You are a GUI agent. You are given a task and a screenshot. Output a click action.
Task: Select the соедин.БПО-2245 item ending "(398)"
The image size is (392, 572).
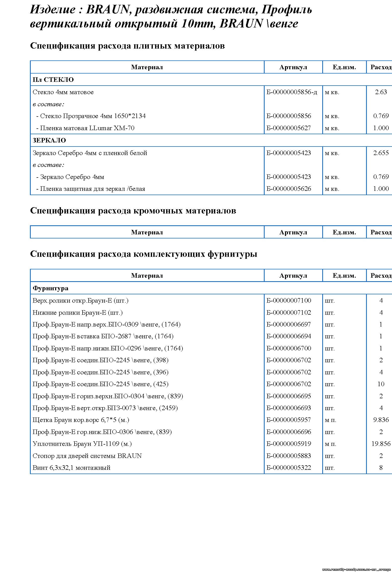[101, 360]
